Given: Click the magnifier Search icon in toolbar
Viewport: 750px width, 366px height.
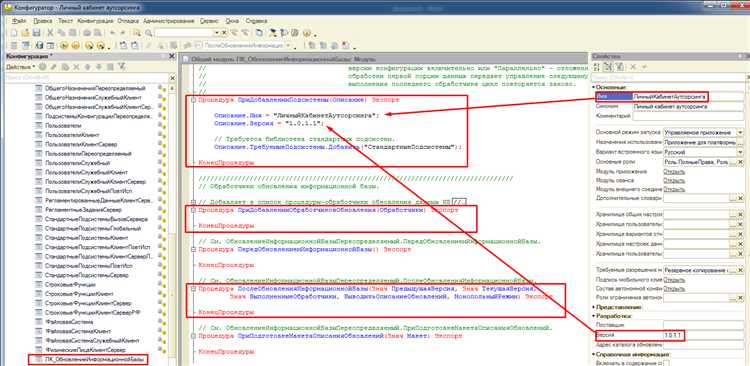Looking at the screenshot, I should click(x=148, y=33).
